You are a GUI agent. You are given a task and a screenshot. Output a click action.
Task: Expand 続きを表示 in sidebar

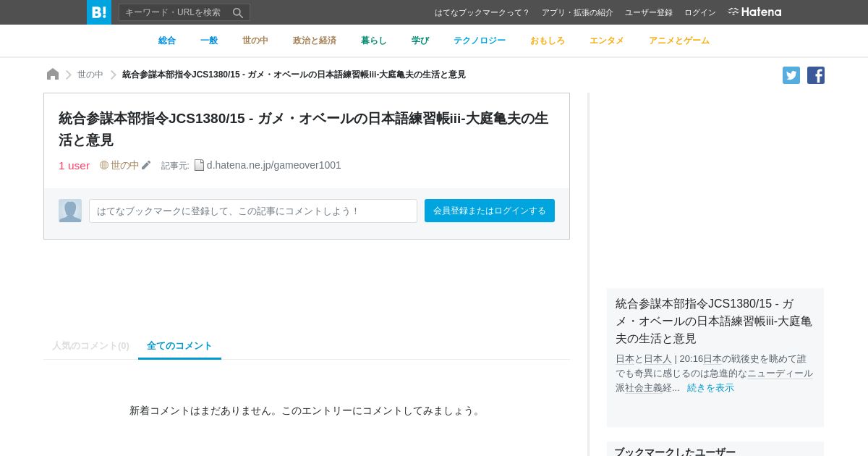[x=710, y=387]
